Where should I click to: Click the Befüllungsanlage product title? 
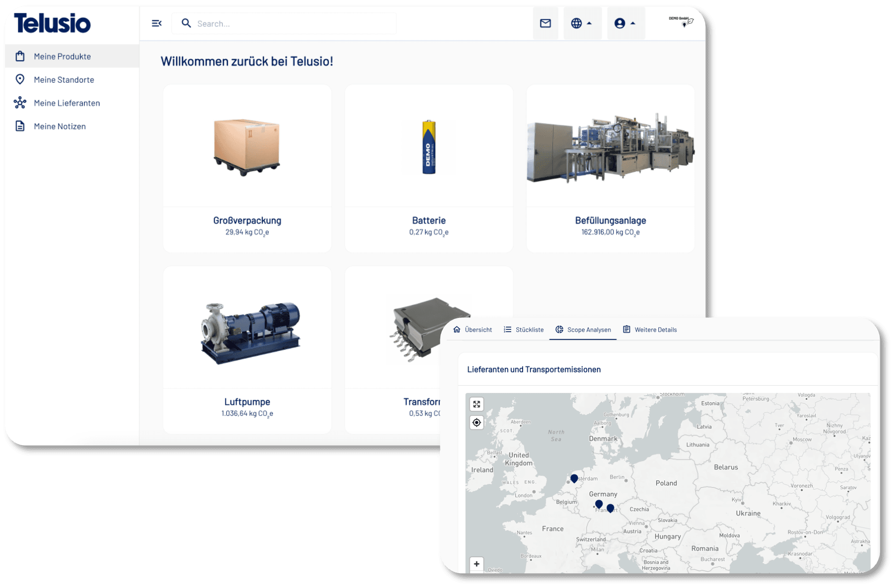[611, 220]
